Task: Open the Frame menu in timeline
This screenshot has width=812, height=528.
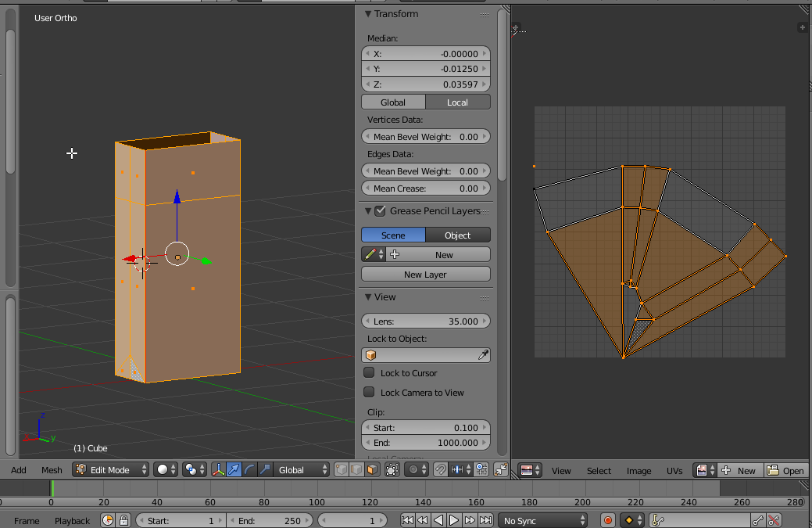Action: point(27,521)
